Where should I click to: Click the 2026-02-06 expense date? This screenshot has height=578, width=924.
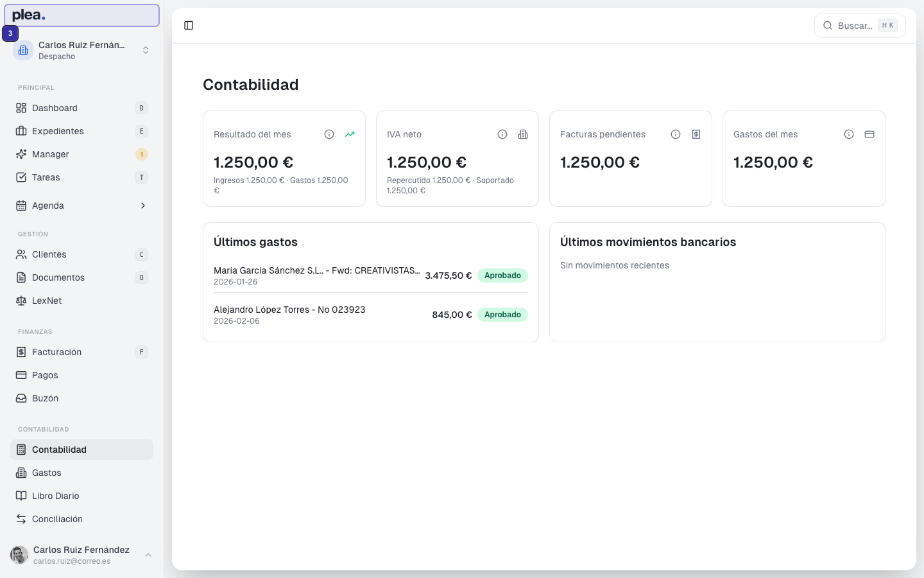pos(237,321)
